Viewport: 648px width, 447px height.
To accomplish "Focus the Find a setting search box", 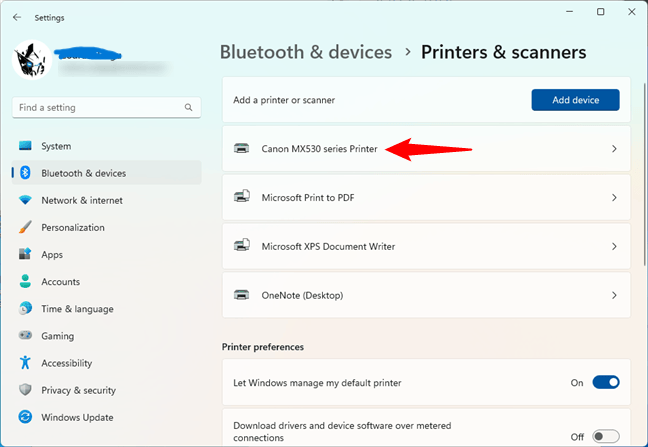I will 107,107.
